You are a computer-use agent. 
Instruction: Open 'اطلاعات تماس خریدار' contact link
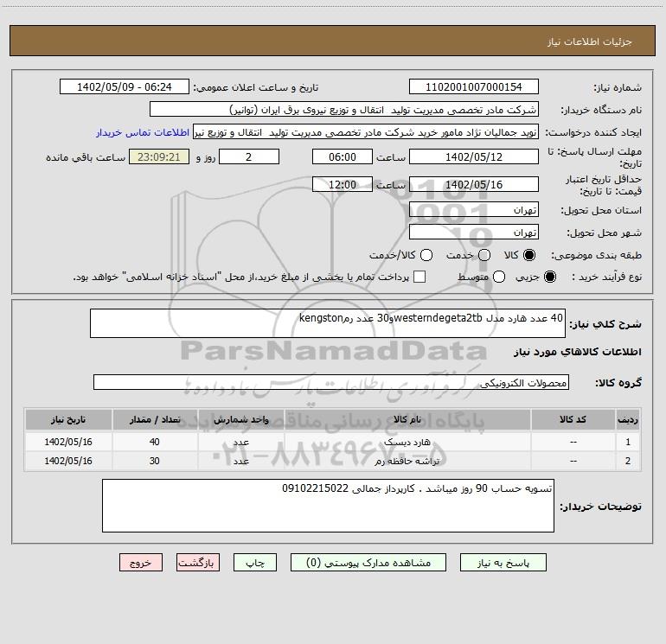[143, 132]
